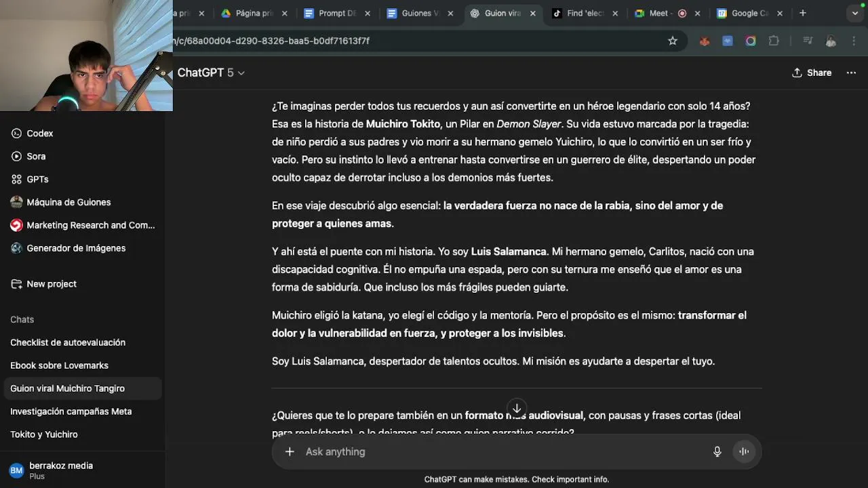Start dictation with the microphone icon
Image resolution: width=868 pixels, height=488 pixels.
(717, 451)
